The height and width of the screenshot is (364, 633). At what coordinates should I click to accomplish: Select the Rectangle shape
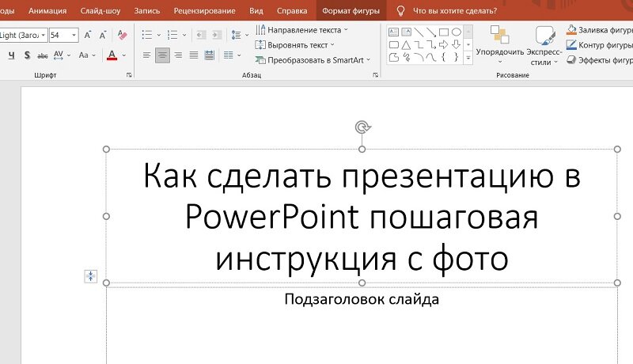click(x=444, y=32)
